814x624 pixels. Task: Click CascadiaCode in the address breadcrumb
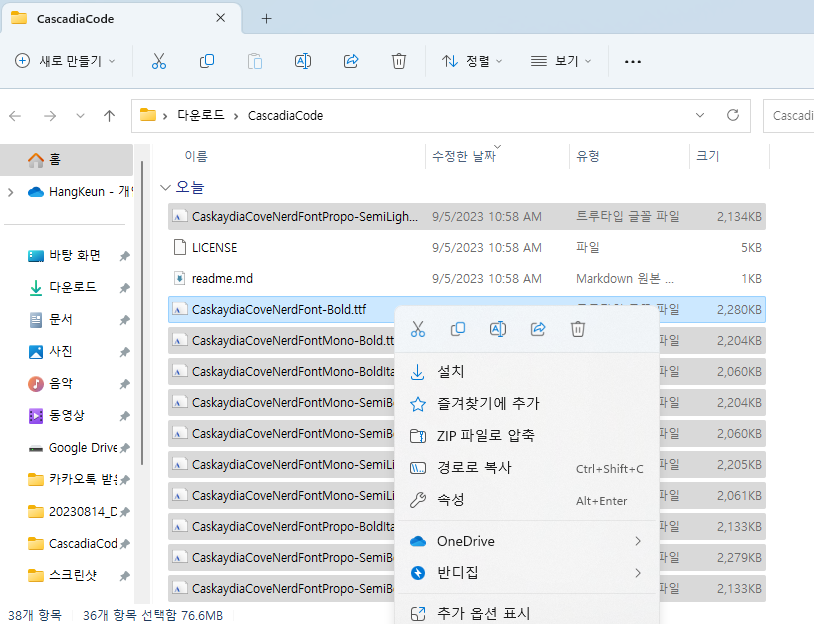coord(286,115)
